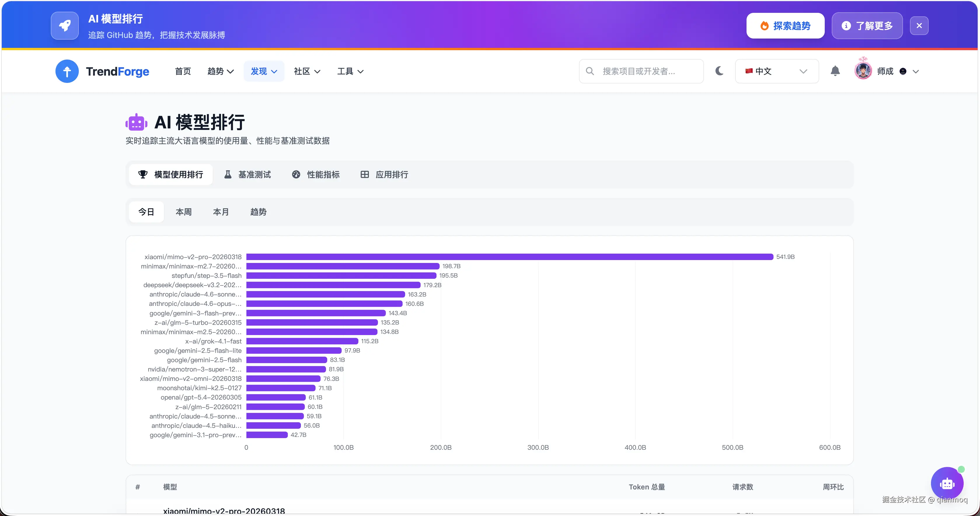Viewport: 980px width, 516px height.
Task: Click the trophy icon on 模型使用排行 tab
Action: click(x=143, y=174)
